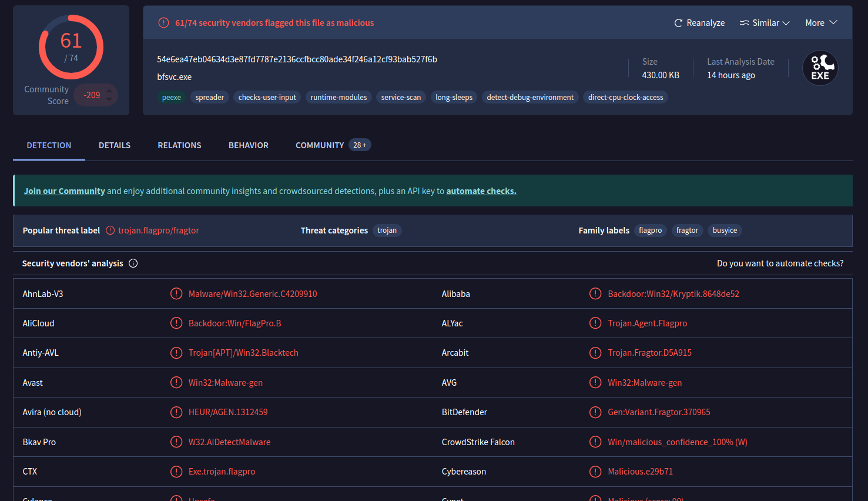The height and width of the screenshot is (501, 868).
Task: Click the alert icon for Antiy-AVL detection
Action: [x=176, y=353]
